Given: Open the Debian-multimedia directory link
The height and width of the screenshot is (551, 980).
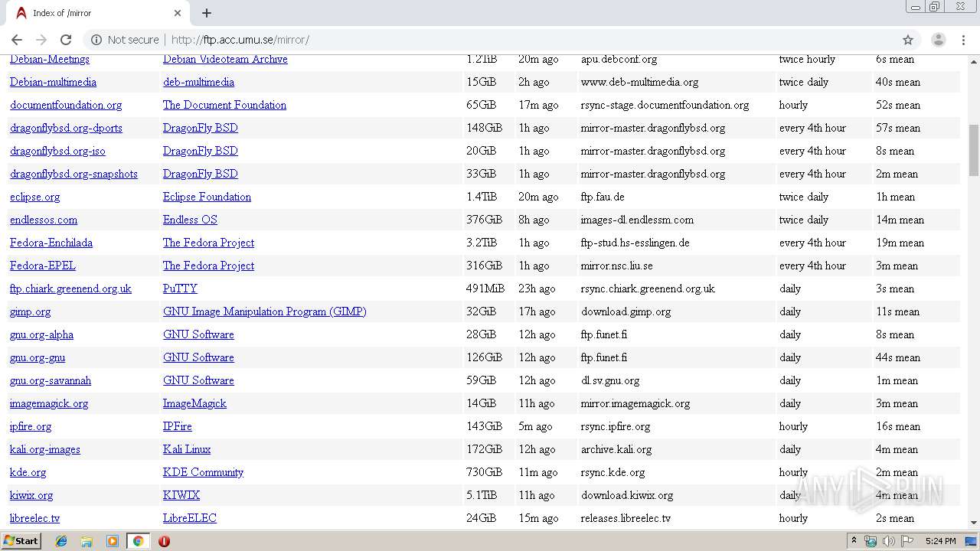Looking at the screenshot, I should (x=53, y=82).
